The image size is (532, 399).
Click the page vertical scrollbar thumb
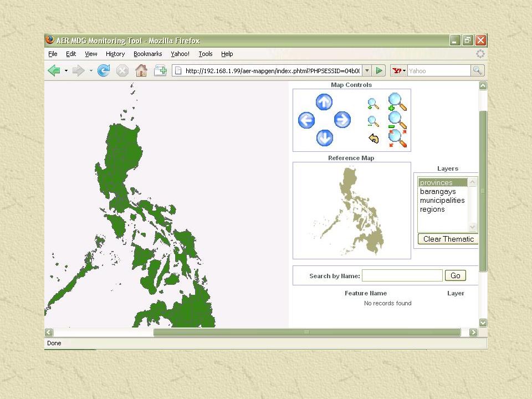[483, 191]
